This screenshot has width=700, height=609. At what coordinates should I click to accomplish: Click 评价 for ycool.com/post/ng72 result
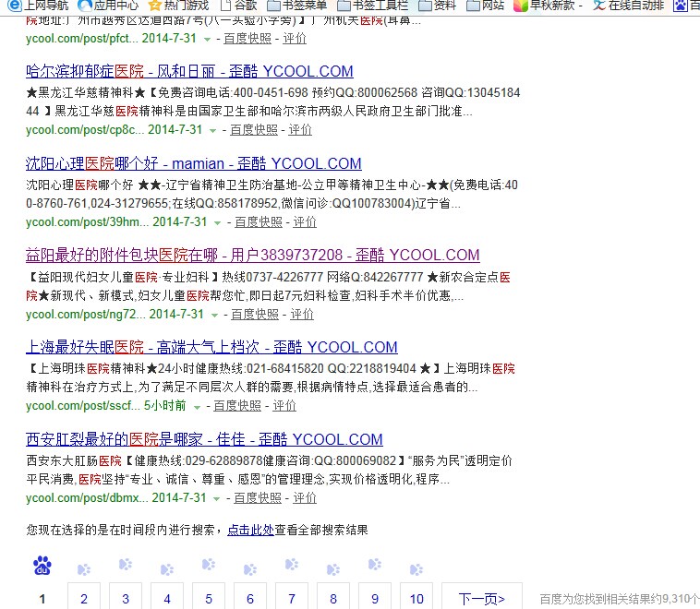(302, 314)
